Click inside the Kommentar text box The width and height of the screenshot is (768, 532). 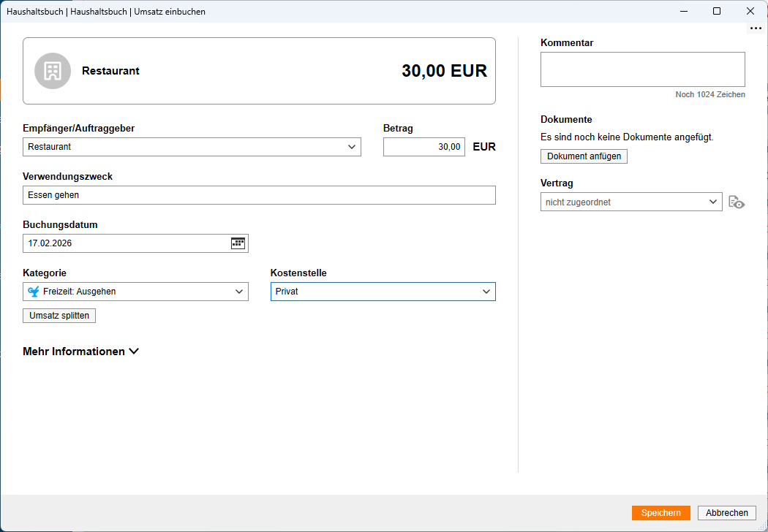click(x=642, y=69)
